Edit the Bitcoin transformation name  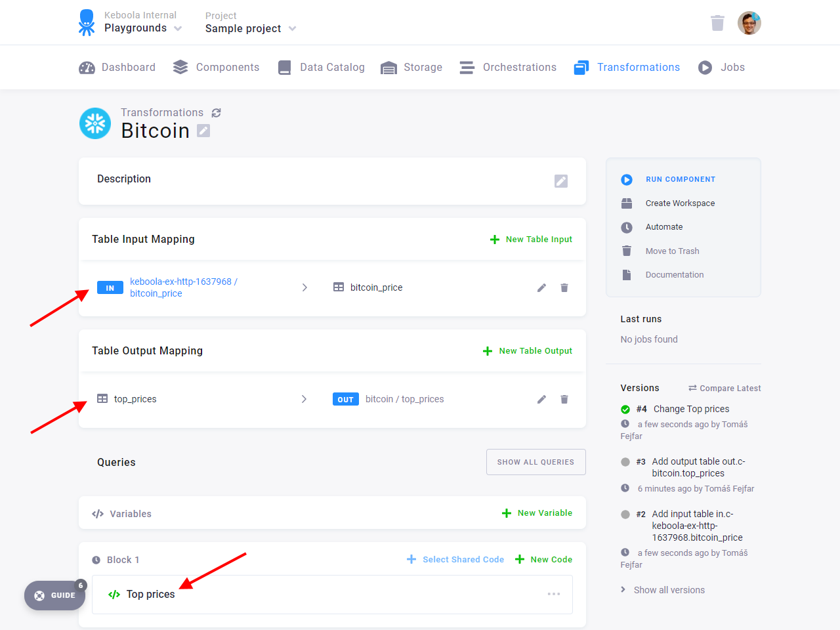point(204,131)
